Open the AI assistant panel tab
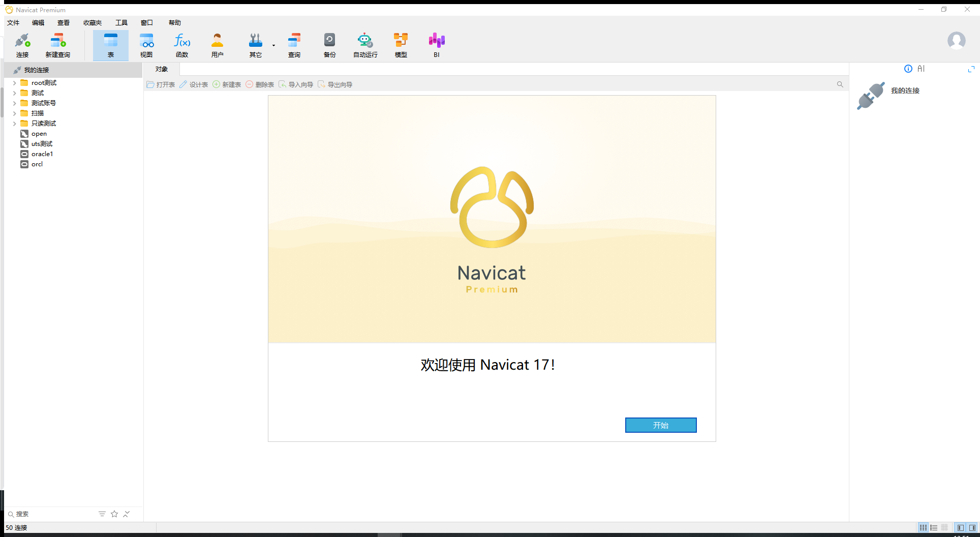 point(921,69)
